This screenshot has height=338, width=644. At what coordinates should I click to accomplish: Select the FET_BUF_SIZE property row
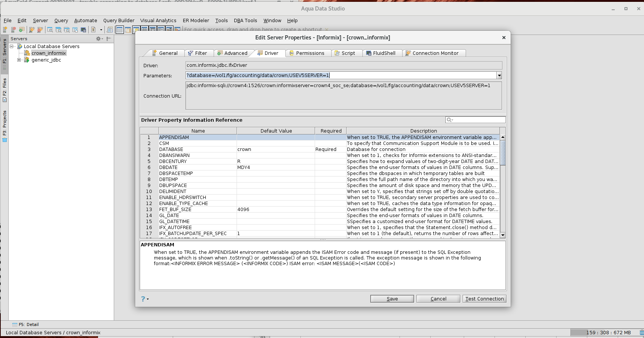320,210
